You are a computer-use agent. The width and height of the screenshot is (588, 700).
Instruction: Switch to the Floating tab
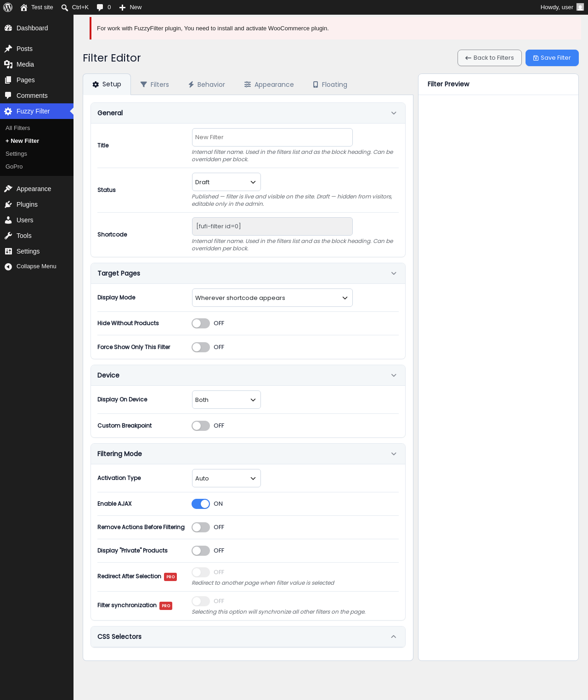[x=330, y=85]
